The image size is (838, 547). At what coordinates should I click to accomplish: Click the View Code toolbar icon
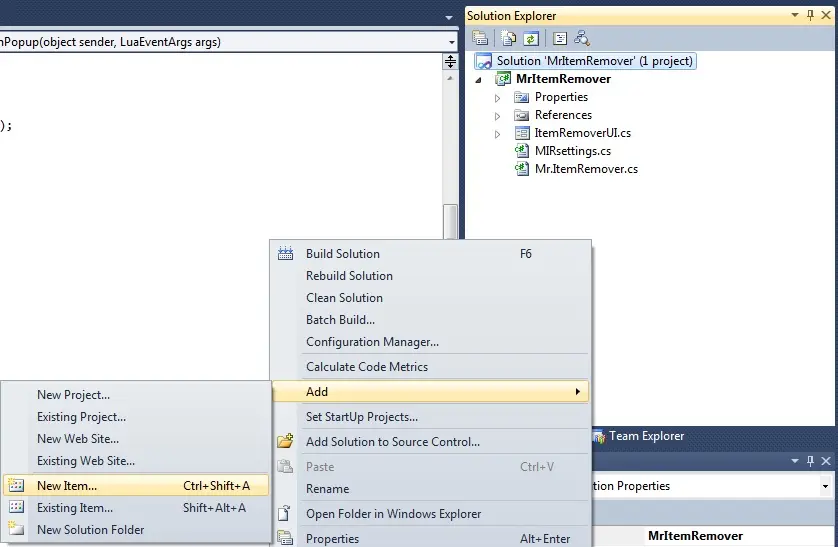pos(560,38)
